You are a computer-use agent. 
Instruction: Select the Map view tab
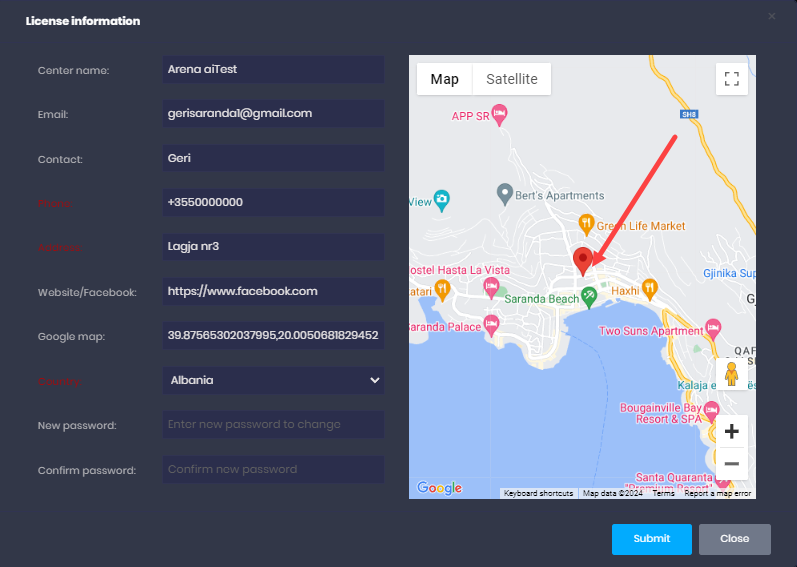(x=444, y=79)
